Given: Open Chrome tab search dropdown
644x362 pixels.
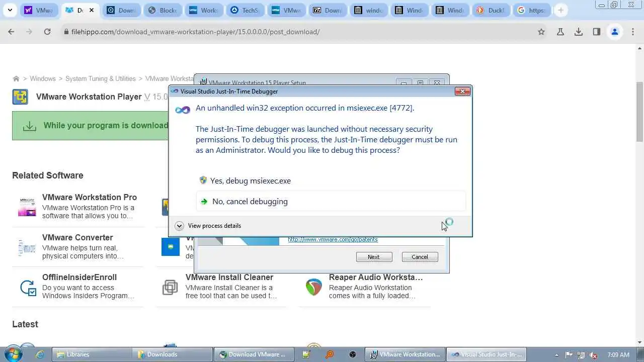Looking at the screenshot, I should (x=10, y=10).
